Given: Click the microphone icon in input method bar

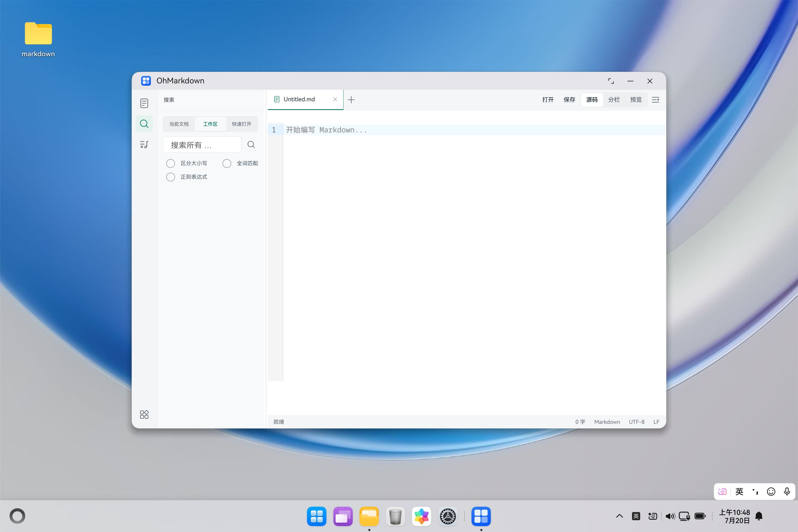Looking at the screenshot, I should pyautogui.click(x=787, y=492).
